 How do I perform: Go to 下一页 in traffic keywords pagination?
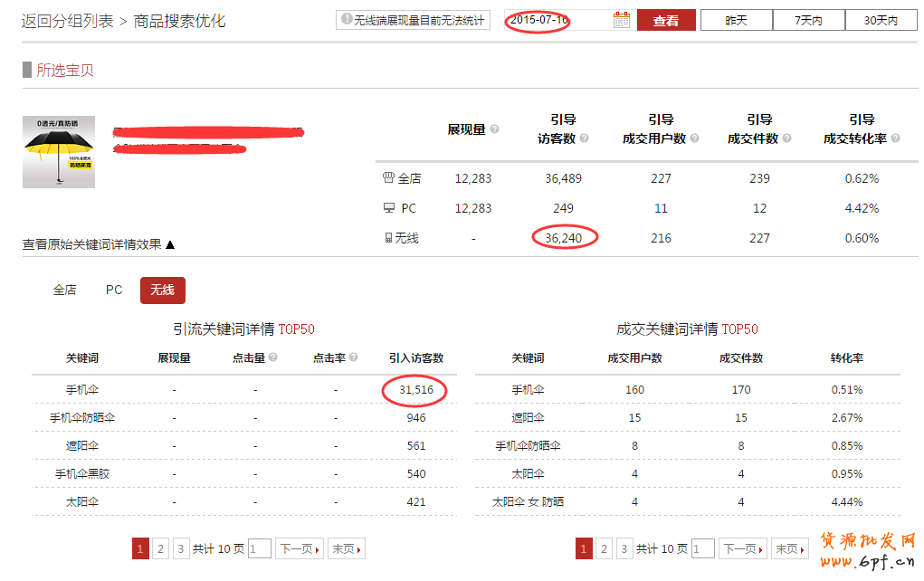pyautogui.click(x=299, y=548)
